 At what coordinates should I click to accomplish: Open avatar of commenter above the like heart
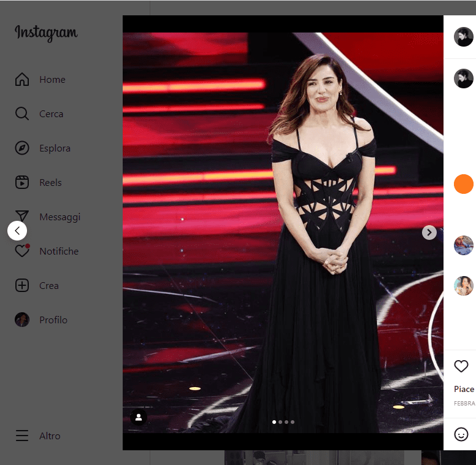click(464, 286)
